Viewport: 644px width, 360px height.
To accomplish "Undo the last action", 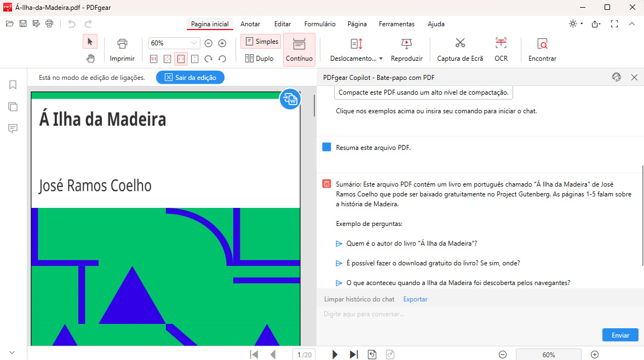I will point(72,24).
